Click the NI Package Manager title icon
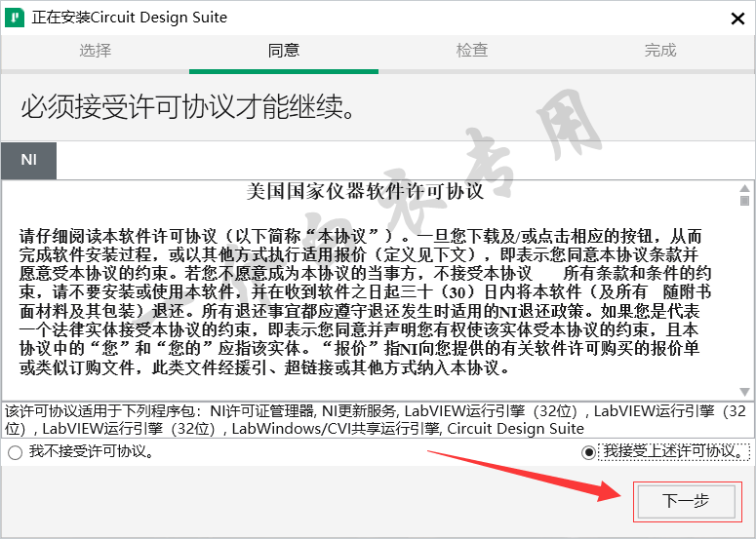 pyautogui.click(x=15, y=18)
